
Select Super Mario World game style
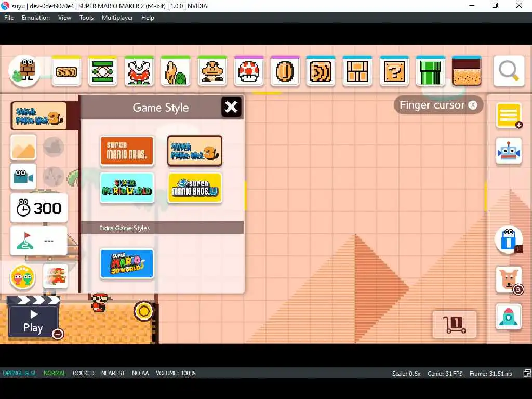127,188
